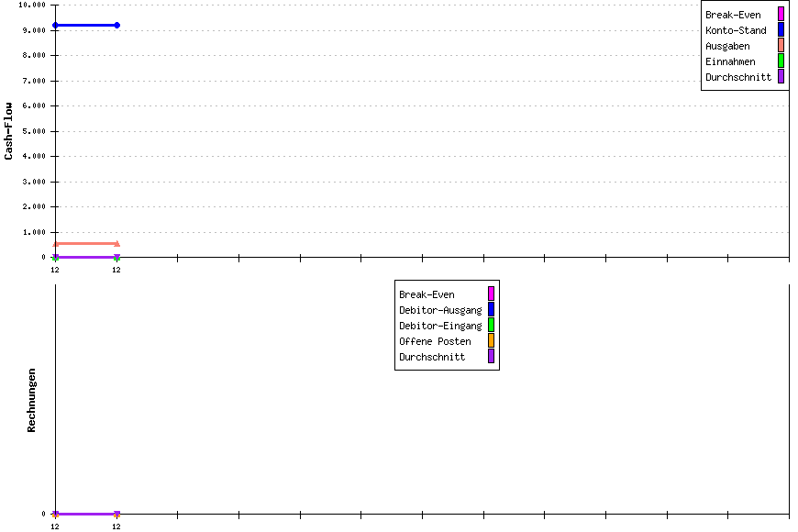798x532 pixels.
Task: Click the Einnahmen legend label
Action: point(729,61)
